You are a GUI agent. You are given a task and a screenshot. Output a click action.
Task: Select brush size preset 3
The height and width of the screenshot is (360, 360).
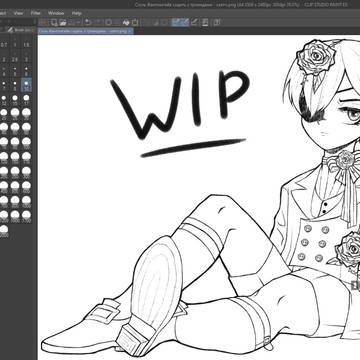[x=26, y=57]
